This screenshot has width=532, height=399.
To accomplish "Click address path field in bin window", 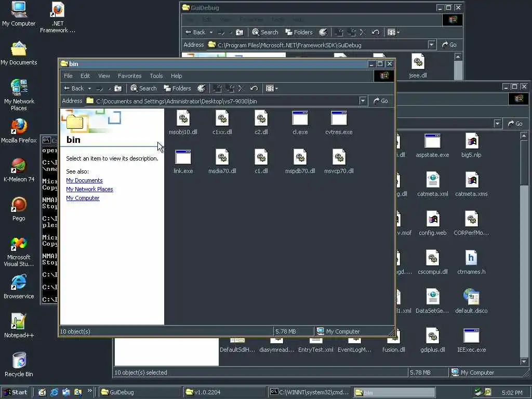I will (221, 101).
